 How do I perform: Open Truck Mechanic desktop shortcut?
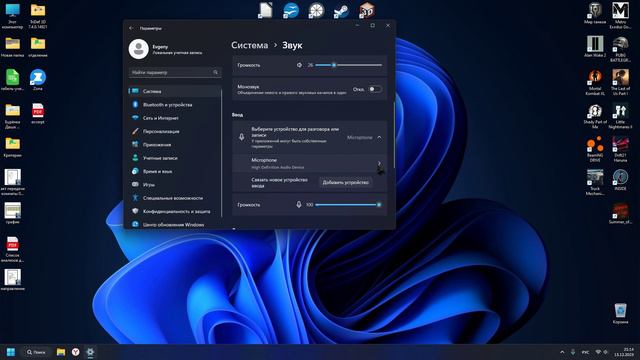pos(595,182)
